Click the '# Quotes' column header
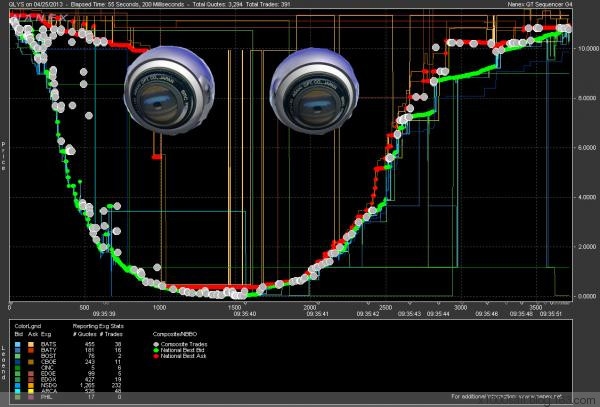Screen dimensions: 600x407 pos(84,334)
